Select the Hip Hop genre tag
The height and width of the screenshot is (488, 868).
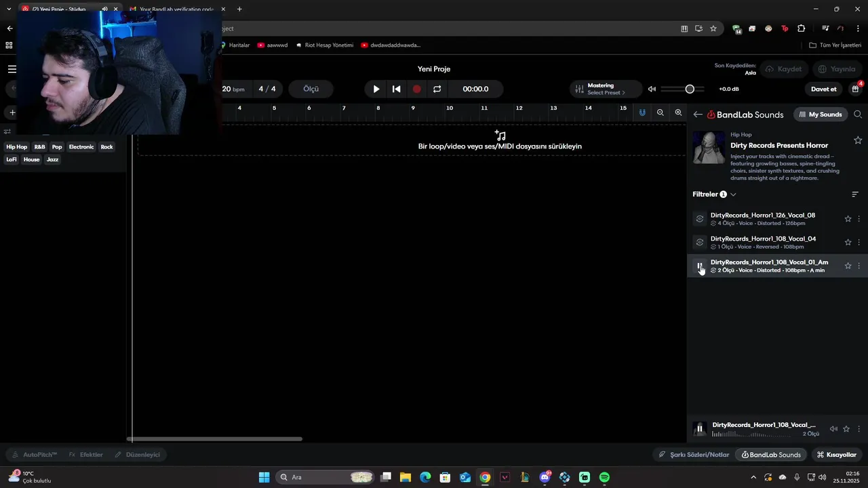pos(17,147)
